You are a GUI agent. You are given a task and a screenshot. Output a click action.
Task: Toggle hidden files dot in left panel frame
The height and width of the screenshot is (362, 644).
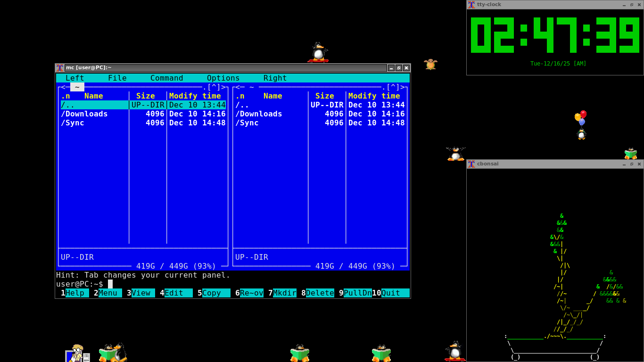[x=205, y=87]
